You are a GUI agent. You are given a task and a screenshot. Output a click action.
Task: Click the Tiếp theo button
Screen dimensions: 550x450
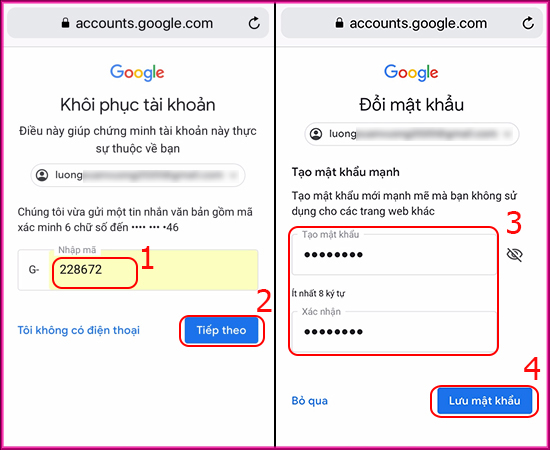[221, 330]
